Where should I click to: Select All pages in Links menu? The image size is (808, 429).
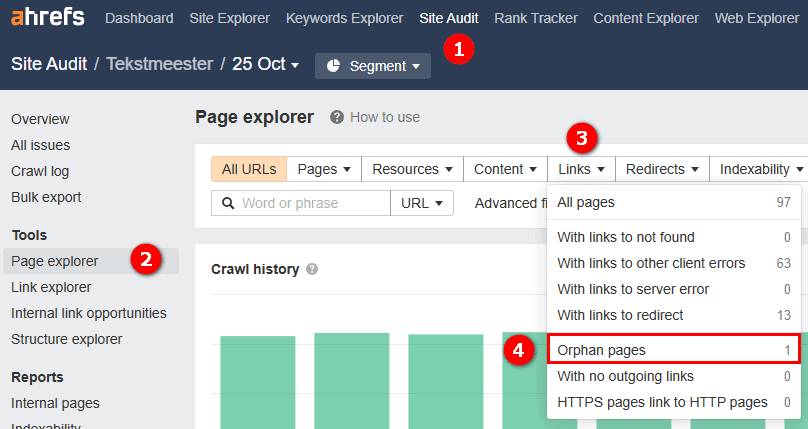[x=674, y=202]
